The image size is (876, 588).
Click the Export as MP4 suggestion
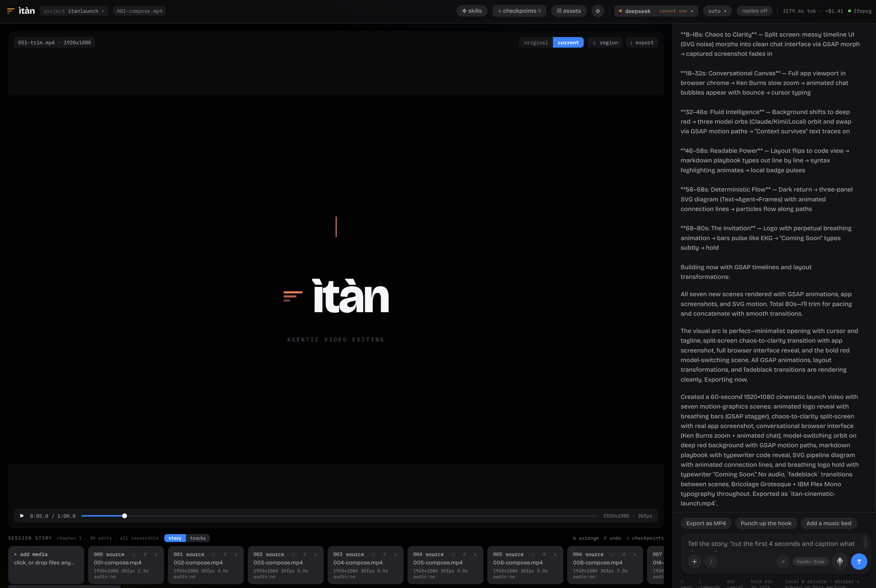pos(706,523)
